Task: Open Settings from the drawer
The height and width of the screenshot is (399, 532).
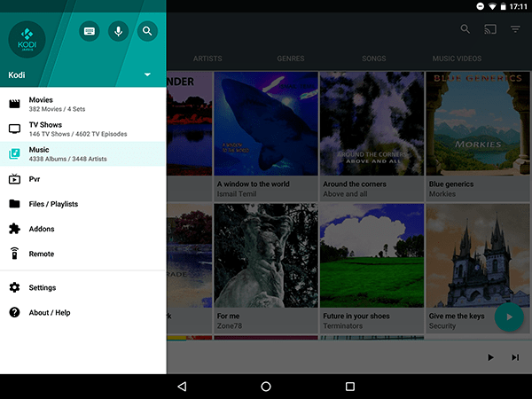Action: click(x=83, y=287)
